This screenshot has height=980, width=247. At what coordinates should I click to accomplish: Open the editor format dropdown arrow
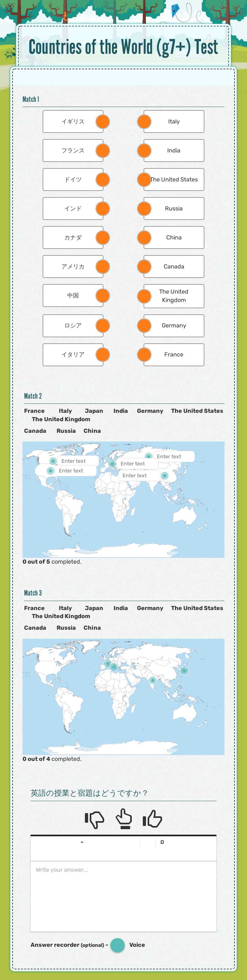[82, 842]
